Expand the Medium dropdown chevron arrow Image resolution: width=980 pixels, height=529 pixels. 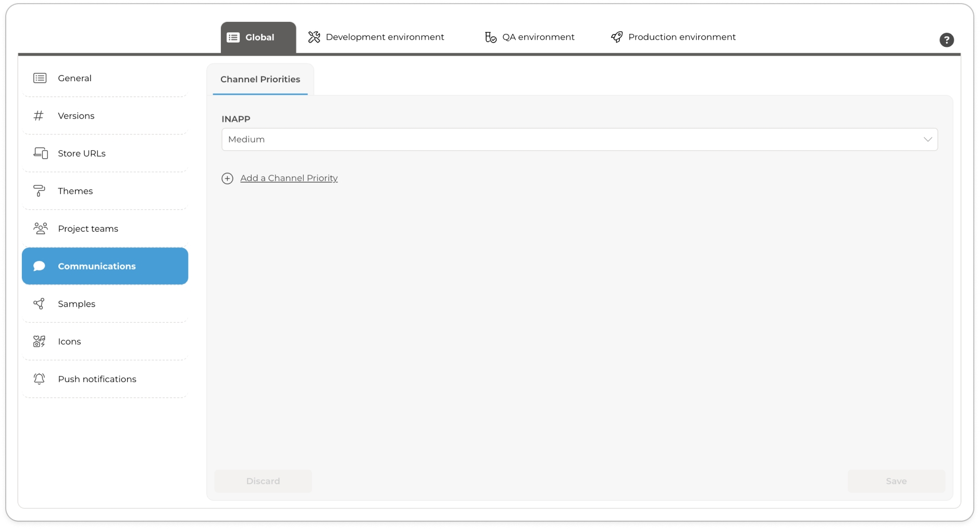(x=927, y=140)
